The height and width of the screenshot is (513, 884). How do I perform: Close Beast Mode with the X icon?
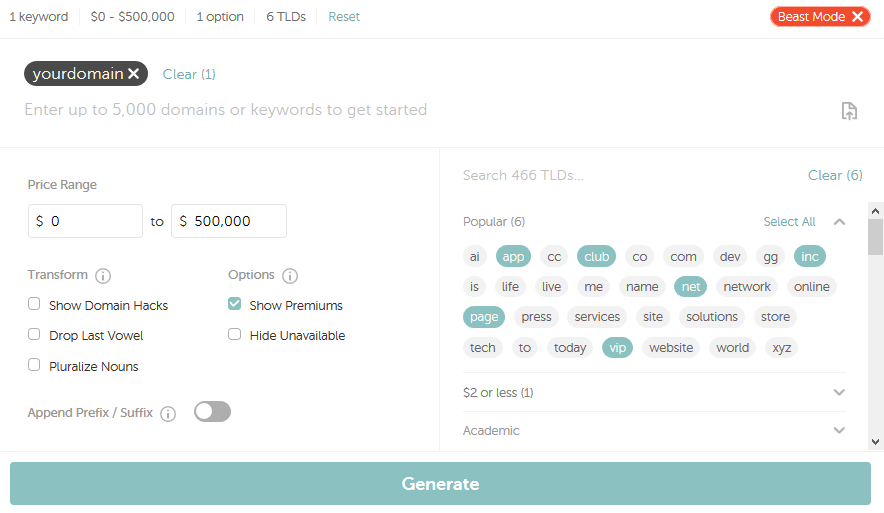click(858, 17)
